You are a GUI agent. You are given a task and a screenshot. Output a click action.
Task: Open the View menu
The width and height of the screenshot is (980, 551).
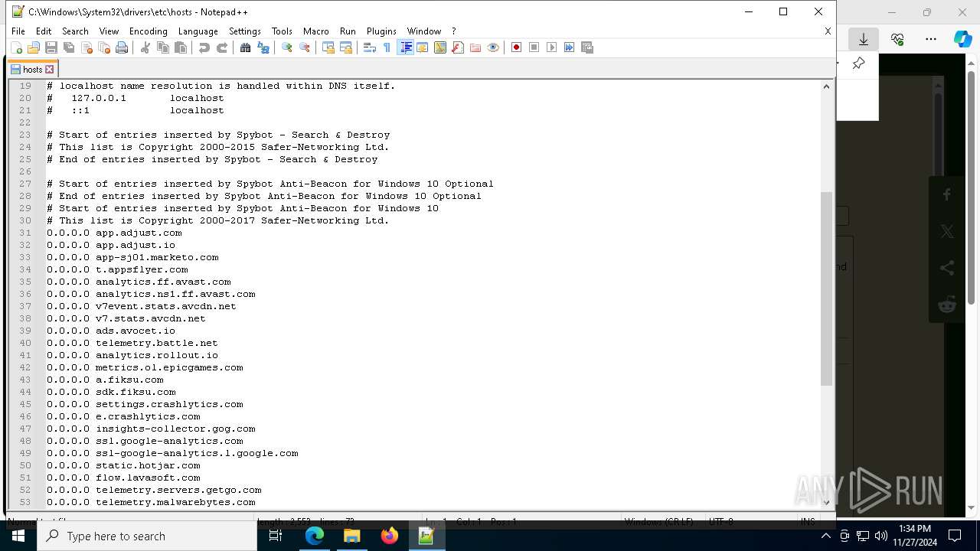point(109,31)
